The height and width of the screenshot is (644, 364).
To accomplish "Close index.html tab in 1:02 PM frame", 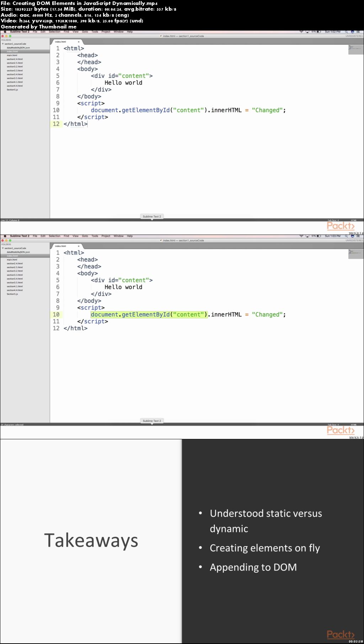I will (79, 42).
